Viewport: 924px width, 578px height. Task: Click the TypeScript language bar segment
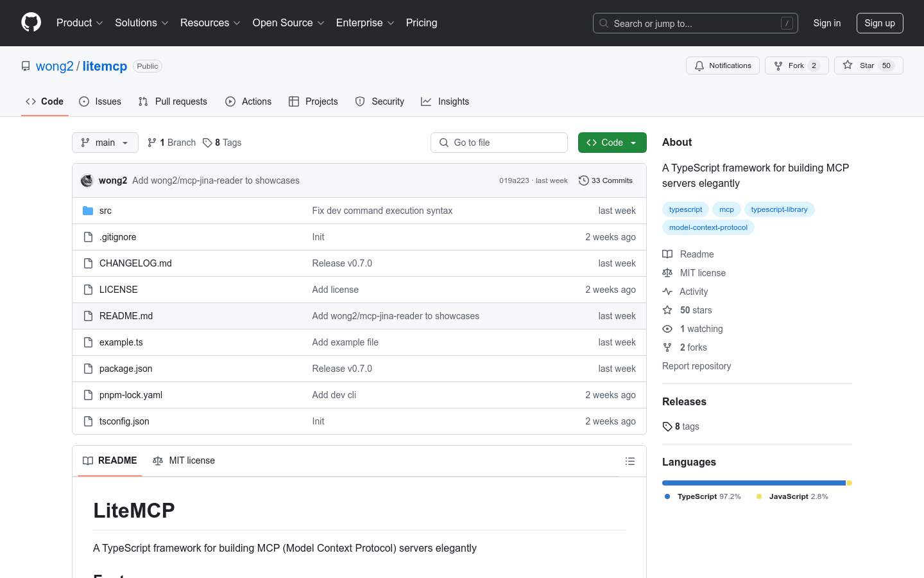(754, 483)
